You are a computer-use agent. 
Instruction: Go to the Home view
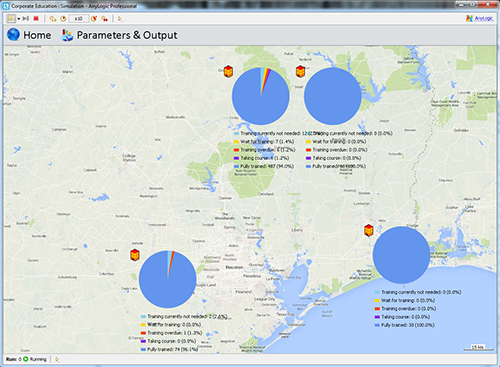coord(37,35)
